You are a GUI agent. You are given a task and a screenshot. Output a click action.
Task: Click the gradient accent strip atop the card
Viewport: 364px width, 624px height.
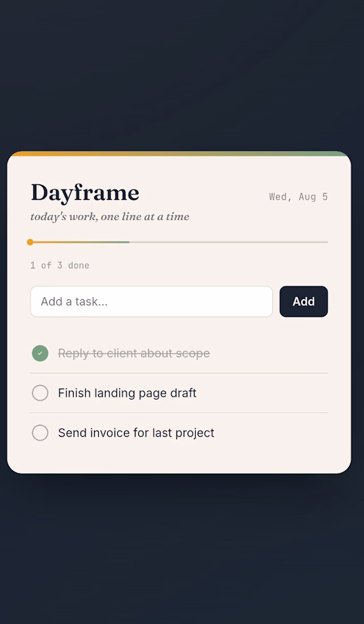click(x=179, y=154)
